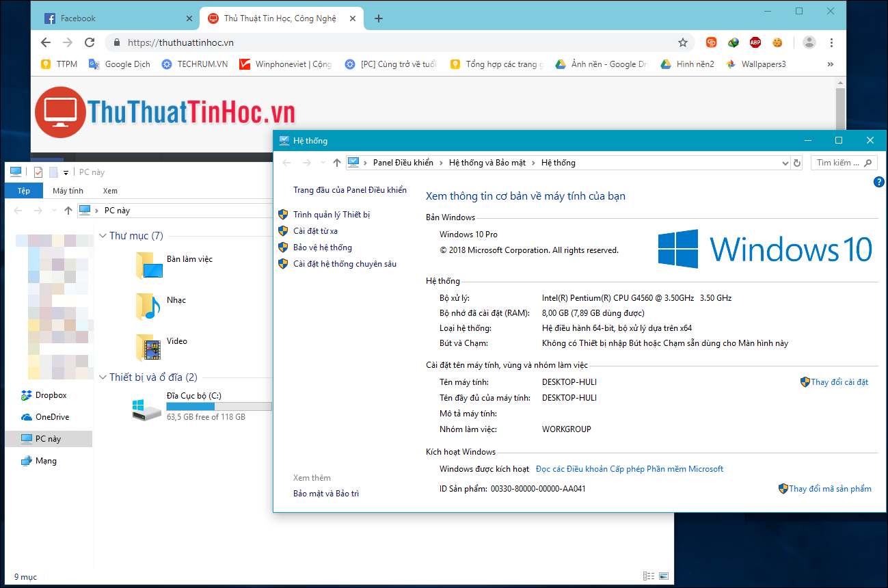
Task: Select the Bàn làm việc folder
Action: click(174, 265)
